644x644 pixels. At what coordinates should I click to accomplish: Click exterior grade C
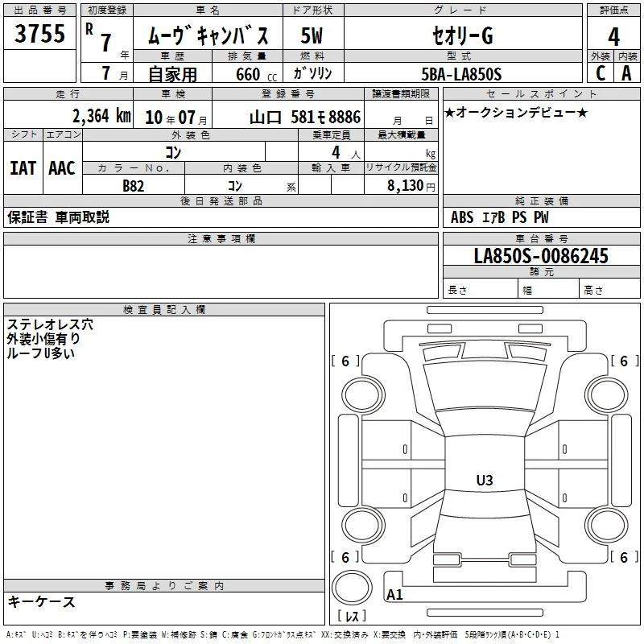(601, 73)
